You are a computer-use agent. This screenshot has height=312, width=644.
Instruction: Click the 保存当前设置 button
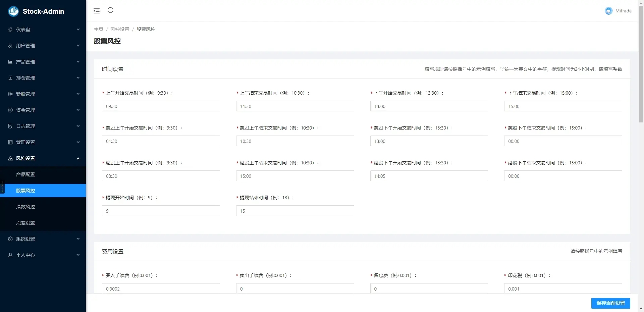click(x=610, y=303)
